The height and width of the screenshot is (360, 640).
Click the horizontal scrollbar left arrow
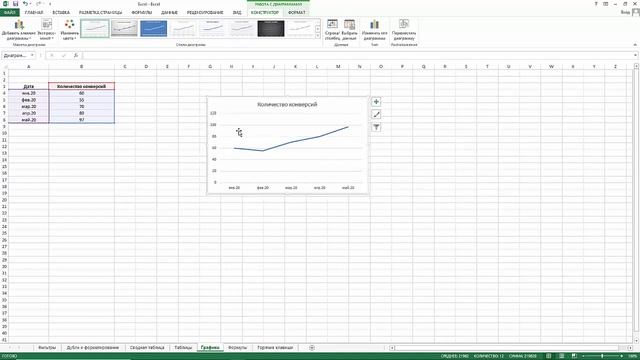(392, 348)
